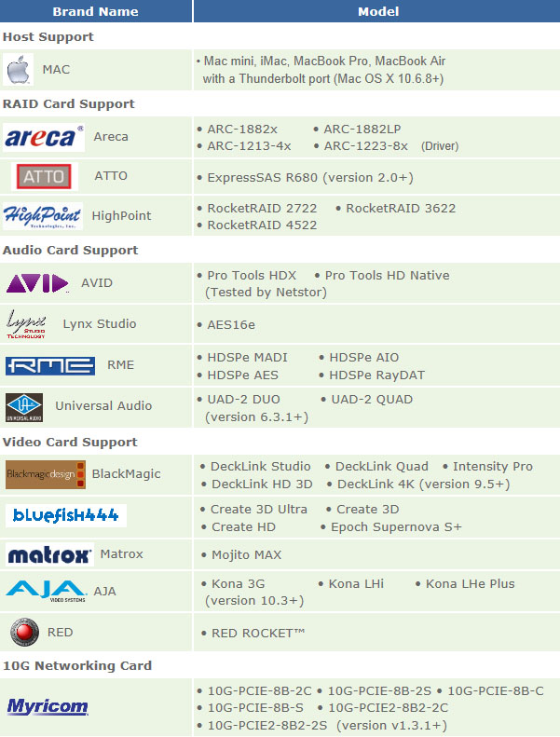The image size is (560, 737).
Task: Select the Model column header
Action: (378, 11)
